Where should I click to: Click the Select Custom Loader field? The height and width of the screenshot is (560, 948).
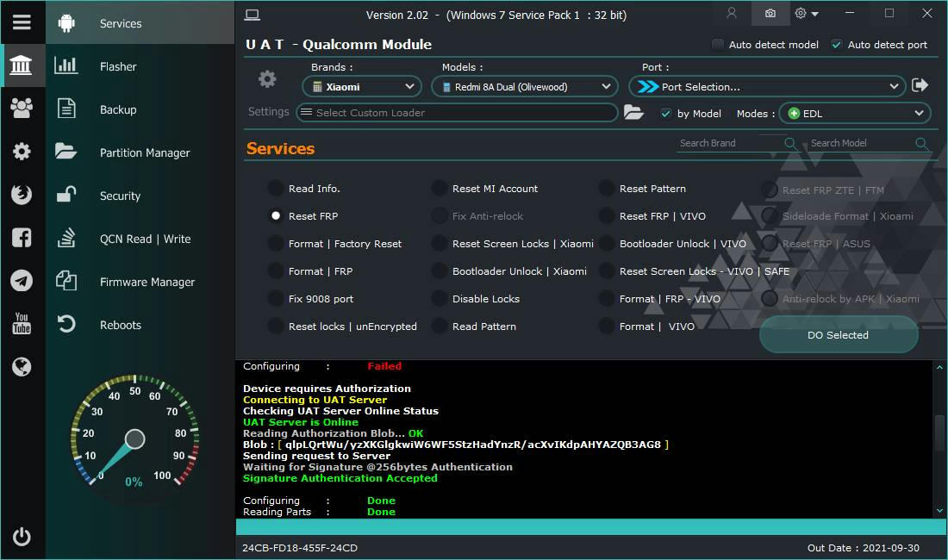coord(457,112)
